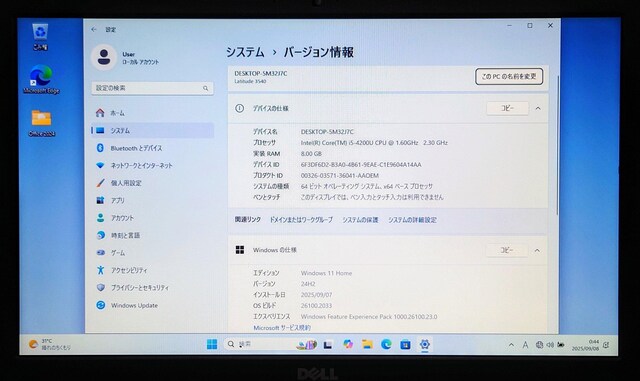Open the clock and date flyout
The height and width of the screenshot is (381, 640).
(585, 345)
